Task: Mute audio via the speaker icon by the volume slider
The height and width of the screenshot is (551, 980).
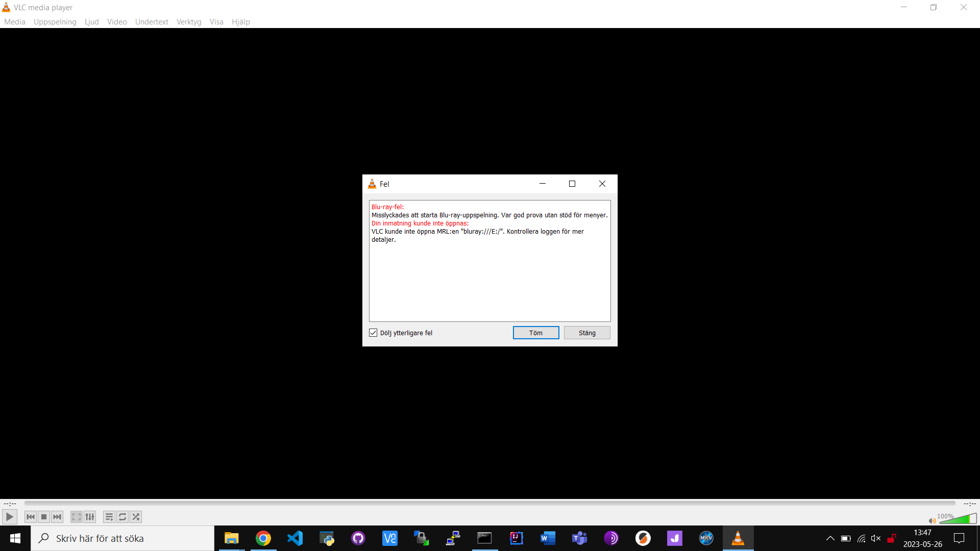Action: [932, 520]
